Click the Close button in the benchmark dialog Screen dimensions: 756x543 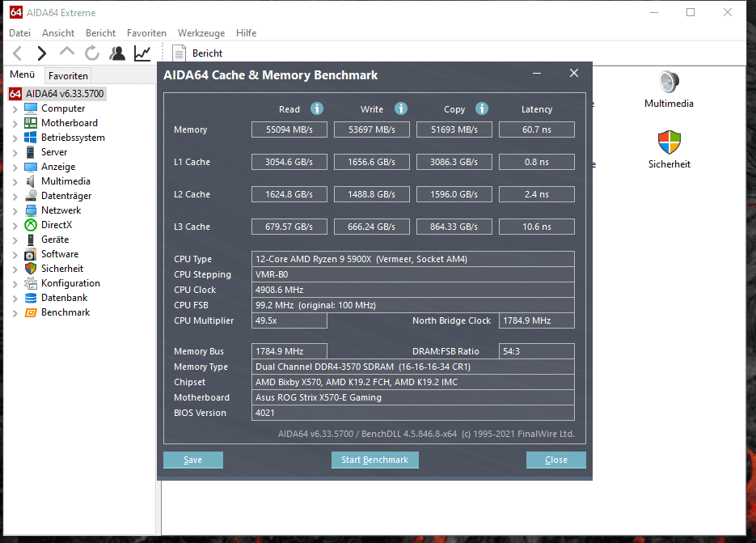(x=556, y=460)
